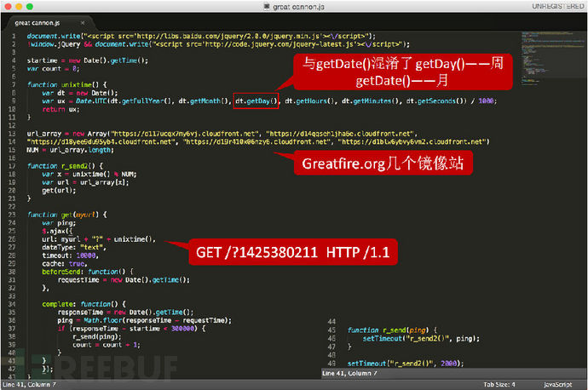588x390 pixels.
Task: Click 'myurl' parameter on line 23
Action: pyautogui.click(x=85, y=215)
